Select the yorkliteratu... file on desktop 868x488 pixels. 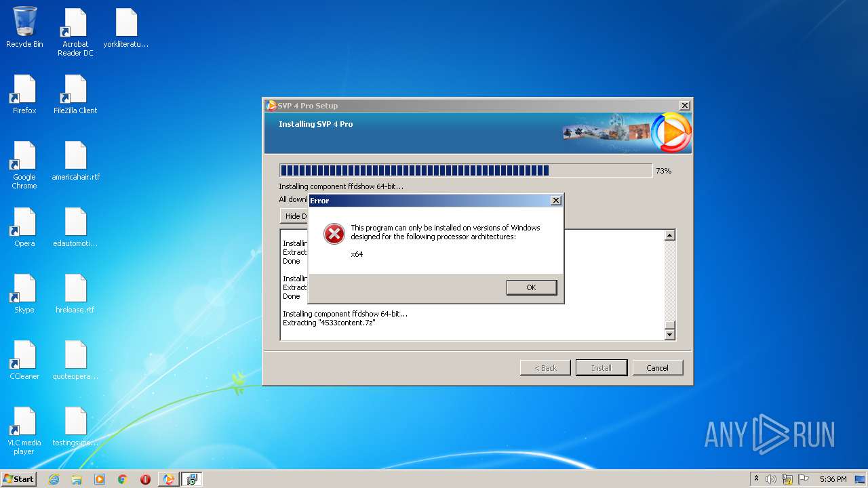click(x=126, y=28)
